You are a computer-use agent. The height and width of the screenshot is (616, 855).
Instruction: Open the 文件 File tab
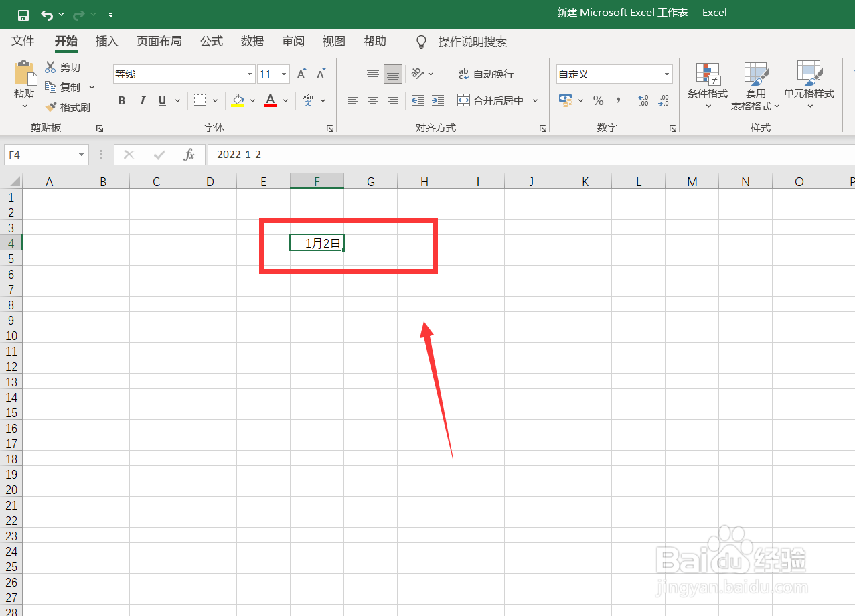click(x=23, y=42)
